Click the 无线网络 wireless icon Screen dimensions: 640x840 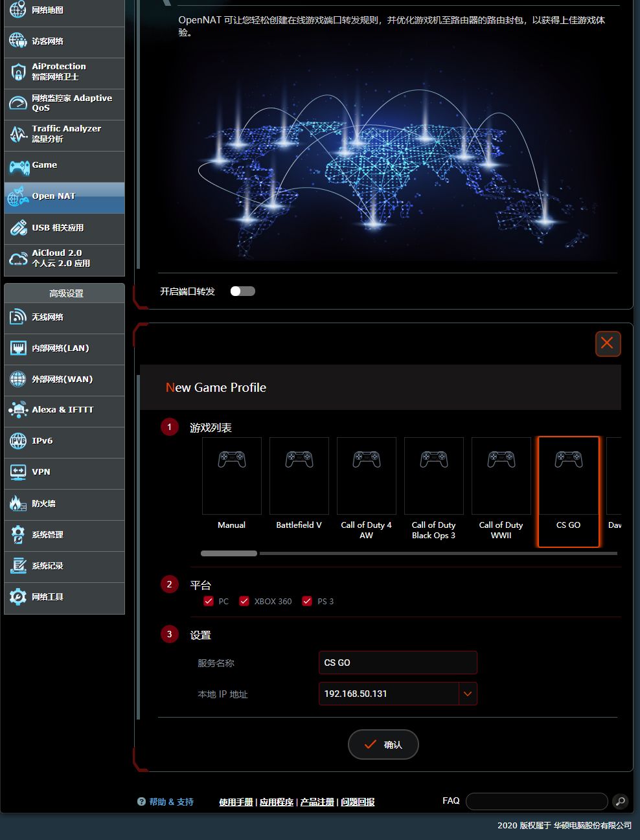18,317
